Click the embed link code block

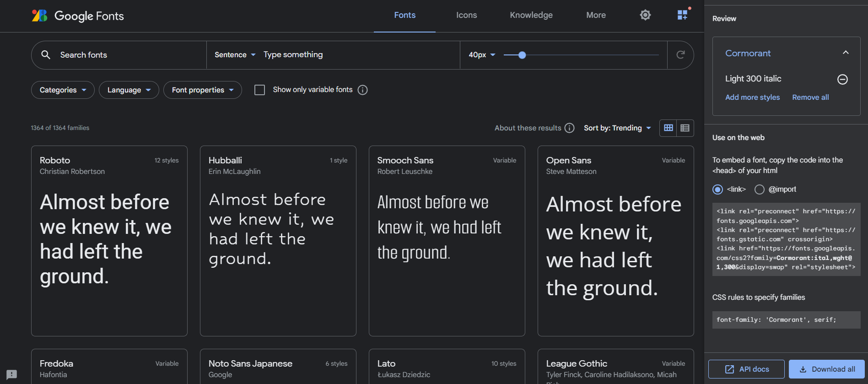tap(786, 239)
